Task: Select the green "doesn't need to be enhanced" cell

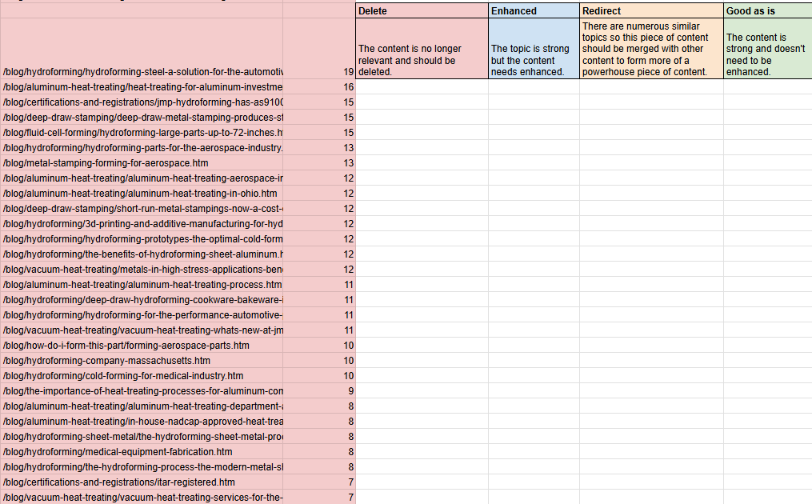Action: click(x=767, y=49)
